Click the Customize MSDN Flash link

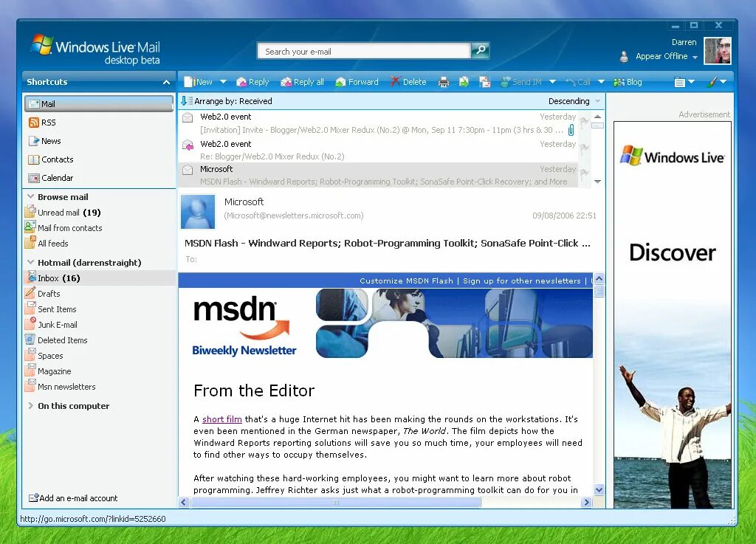point(407,281)
